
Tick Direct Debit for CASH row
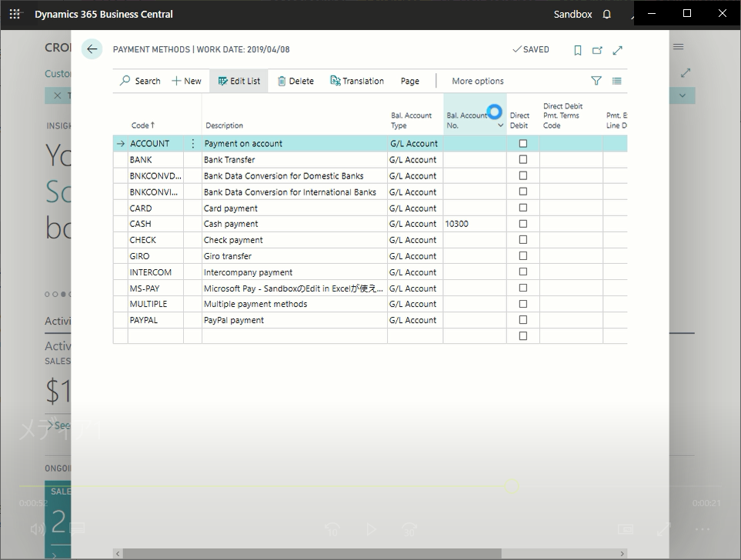point(523,224)
